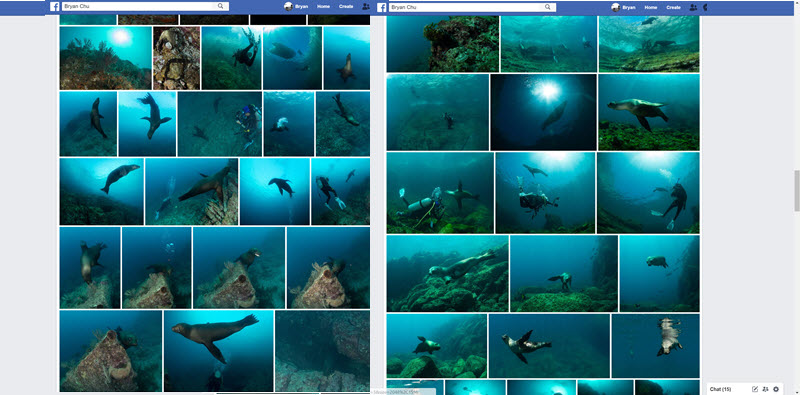Open Bryan's profile avatar in the left window
The image size is (800, 395).
(288, 7)
